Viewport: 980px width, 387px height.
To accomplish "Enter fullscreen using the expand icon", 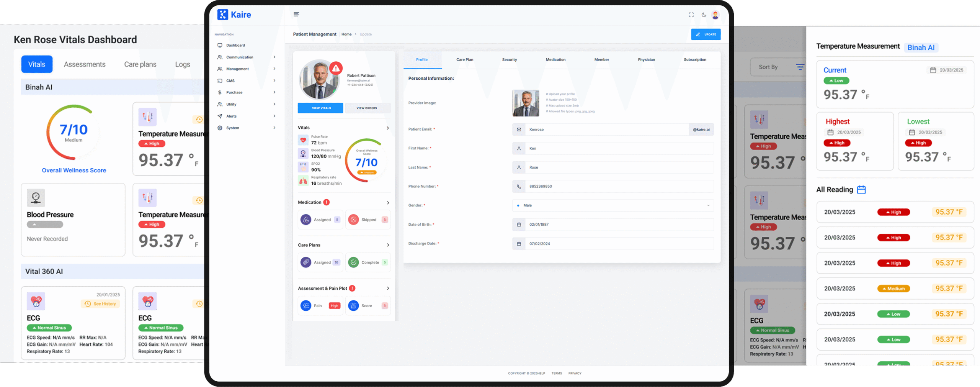I will click(691, 15).
